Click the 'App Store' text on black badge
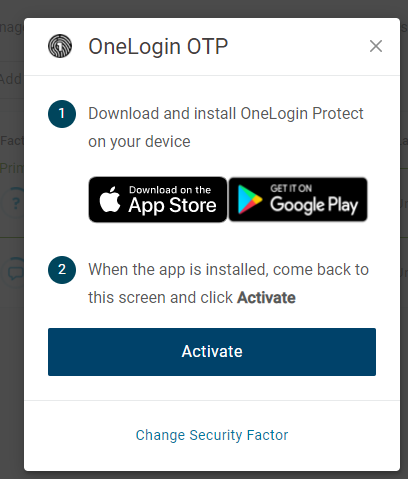 pyautogui.click(x=172, y=205)
